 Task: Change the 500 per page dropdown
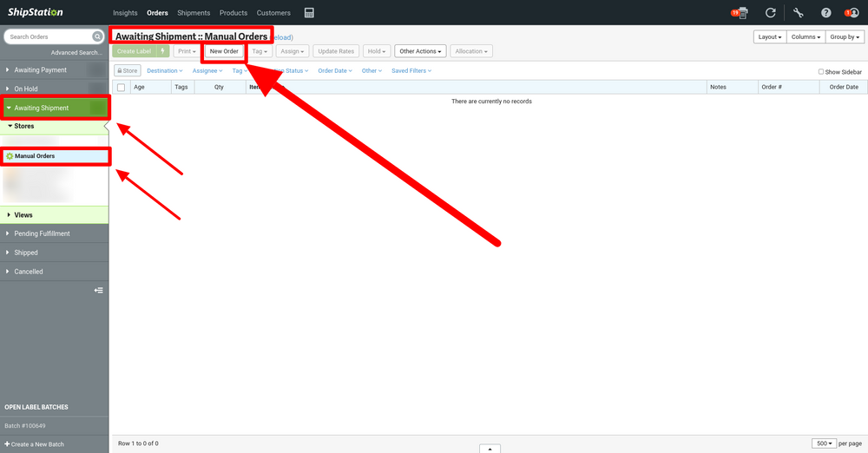pos(824,443)
